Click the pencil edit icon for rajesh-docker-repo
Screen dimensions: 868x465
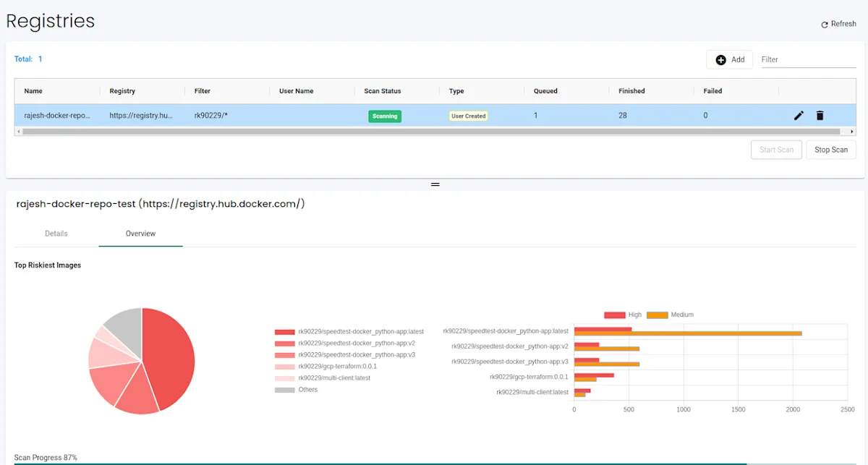click(x=799, y=116)
